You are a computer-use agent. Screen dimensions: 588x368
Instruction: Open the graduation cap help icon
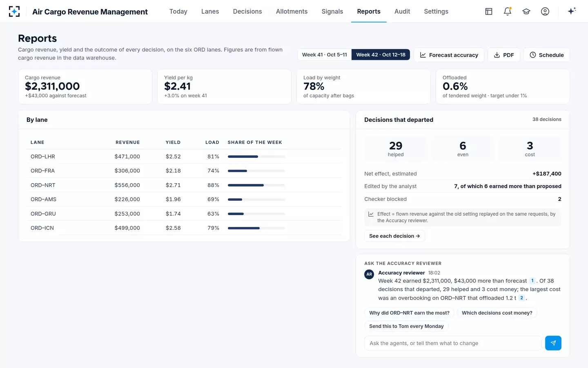(x=526, y=11)
